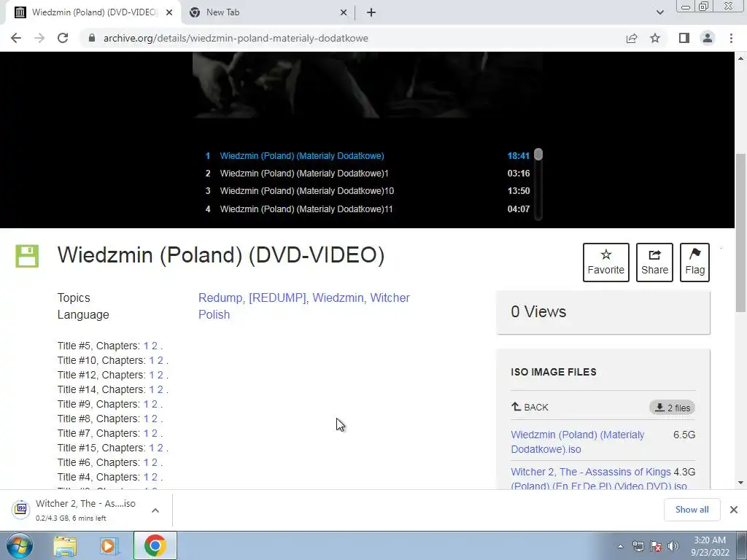Viewport: 747px width, 560px height.
Task: Close the New Tab tab
Action: 344,12
